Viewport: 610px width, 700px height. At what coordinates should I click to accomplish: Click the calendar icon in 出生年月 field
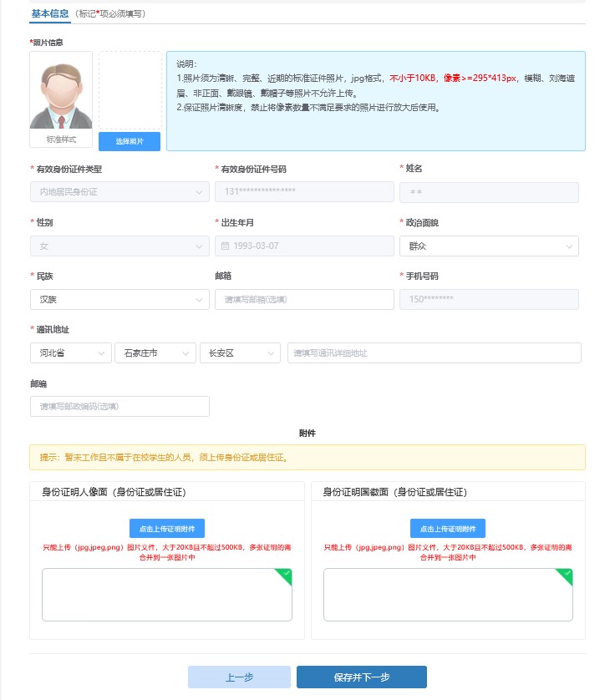225,246
